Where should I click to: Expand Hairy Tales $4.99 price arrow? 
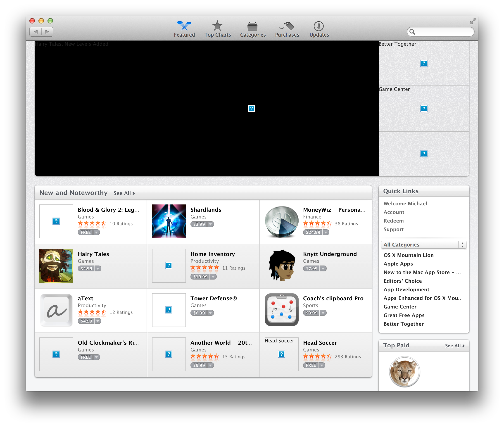pyautogui.click(x=98, y=268)
